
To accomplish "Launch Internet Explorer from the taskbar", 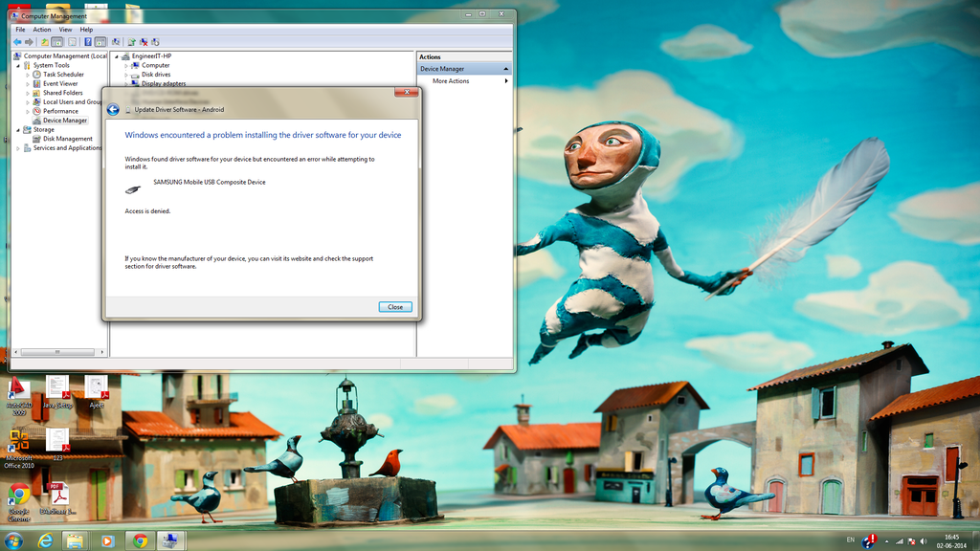I will click(x=45, y=540).
